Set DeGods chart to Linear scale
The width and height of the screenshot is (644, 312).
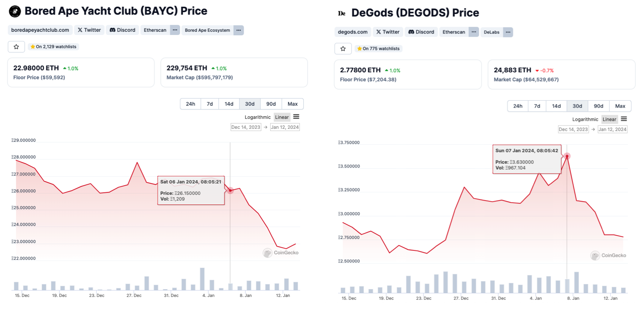[609, 119]
